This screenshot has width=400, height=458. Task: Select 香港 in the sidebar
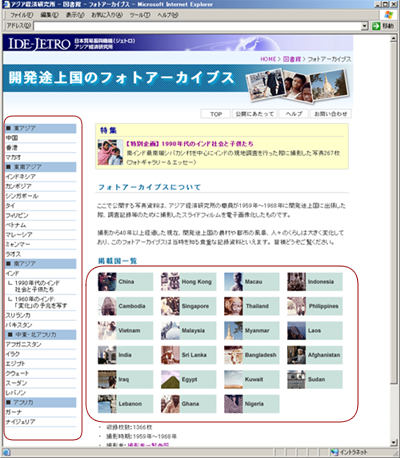point(12,147)
